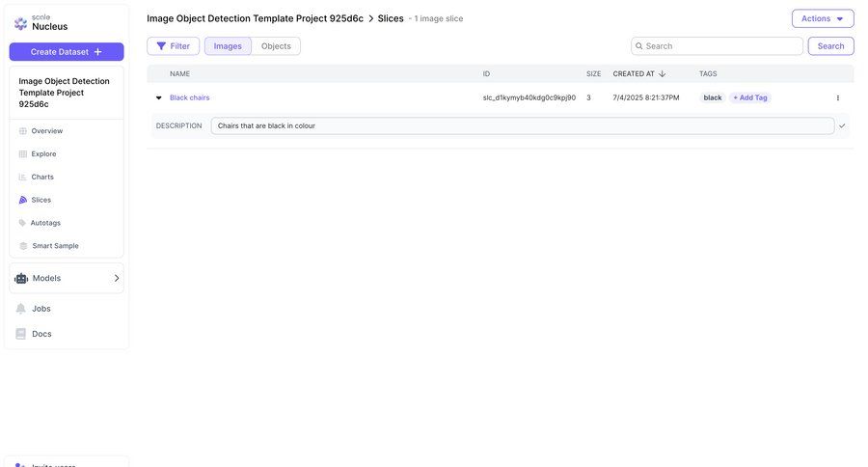The height and width of the screenshot is (467, 868).
Task: Click the Explore table icon
Action: [x=23, y=154]
